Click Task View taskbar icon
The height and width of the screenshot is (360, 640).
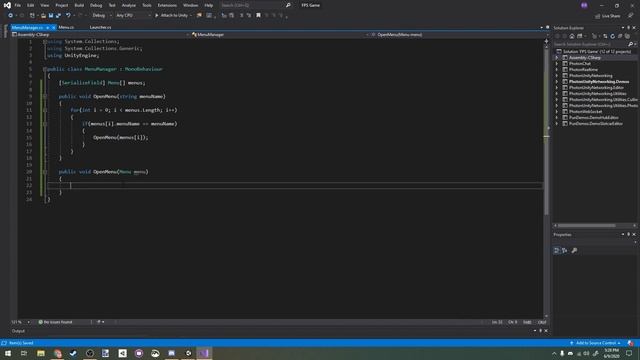[24, 353]
